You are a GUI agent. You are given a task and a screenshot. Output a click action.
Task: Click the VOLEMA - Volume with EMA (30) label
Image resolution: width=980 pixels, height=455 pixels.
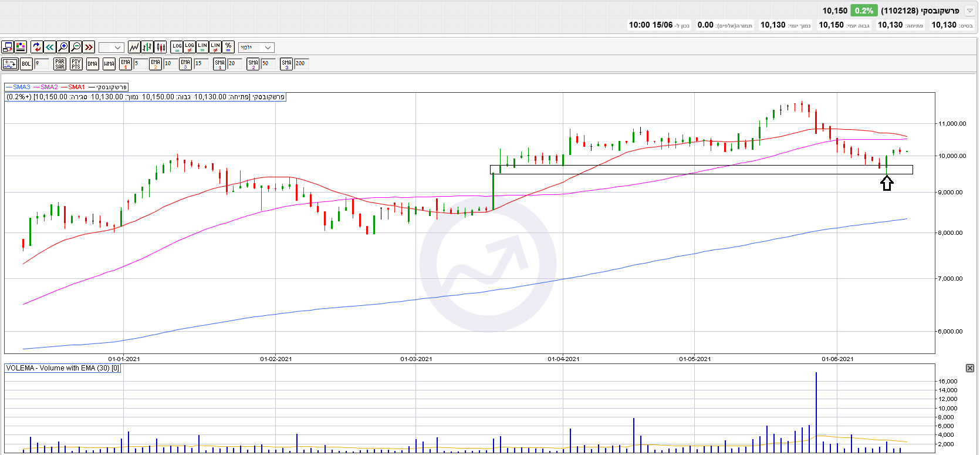63,368
